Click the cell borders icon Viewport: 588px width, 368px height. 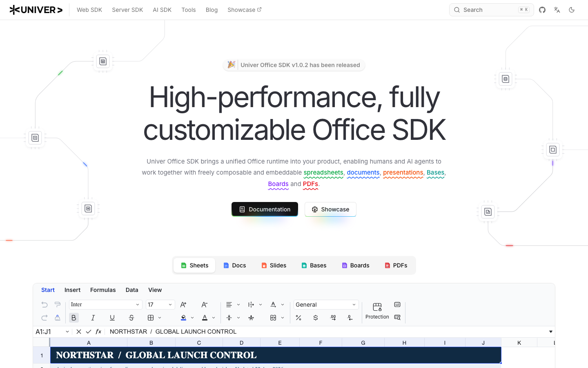pos(151,318)
